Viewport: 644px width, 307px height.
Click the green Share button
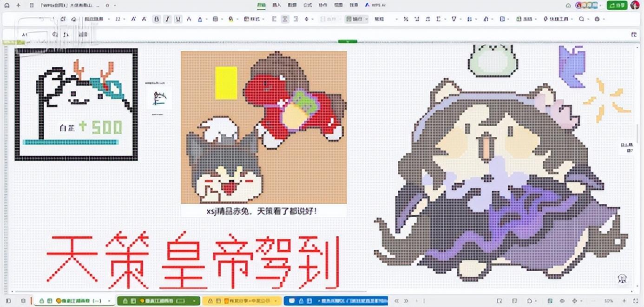pos(617,5)
